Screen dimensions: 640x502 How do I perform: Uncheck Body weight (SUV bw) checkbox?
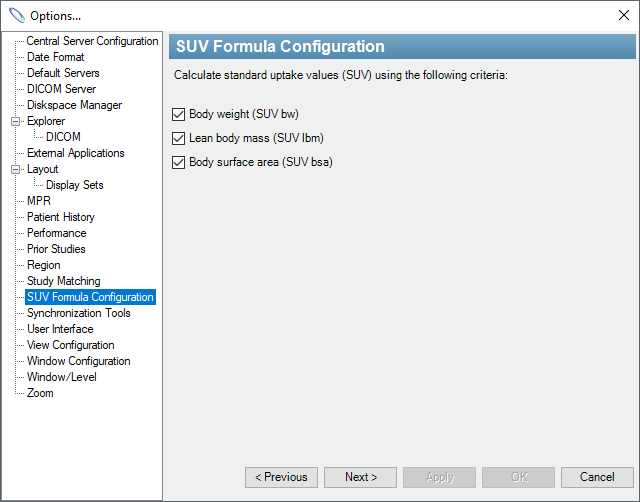(x=178, y=114)
